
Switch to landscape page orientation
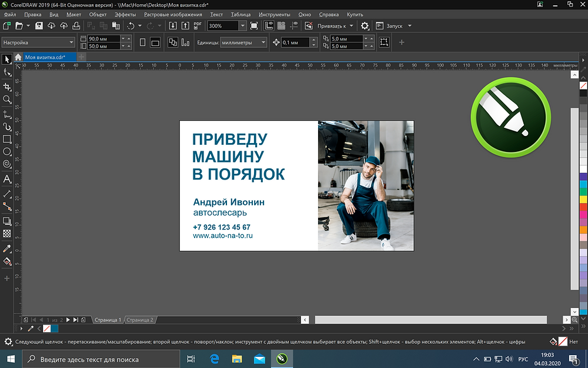155,42
